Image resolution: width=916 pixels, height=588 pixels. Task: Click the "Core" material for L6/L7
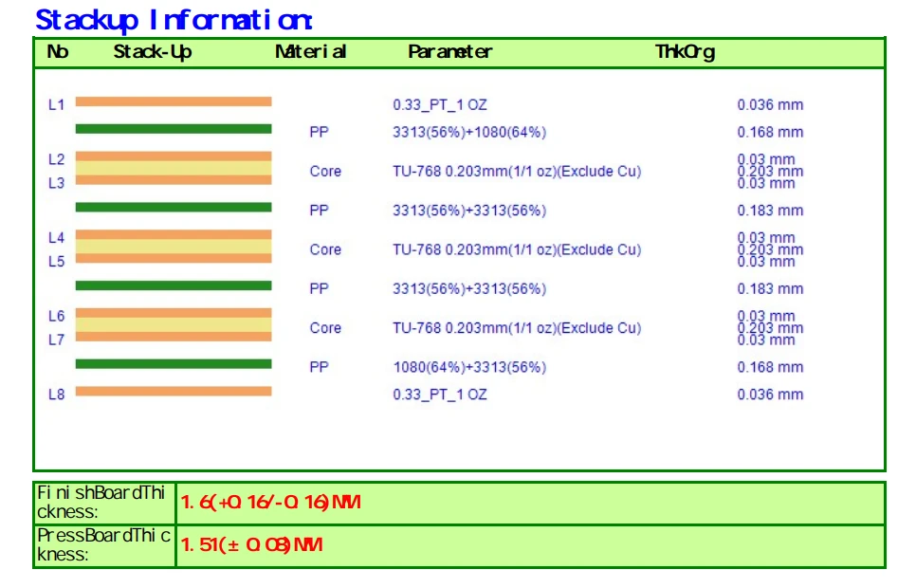[325, 328]
